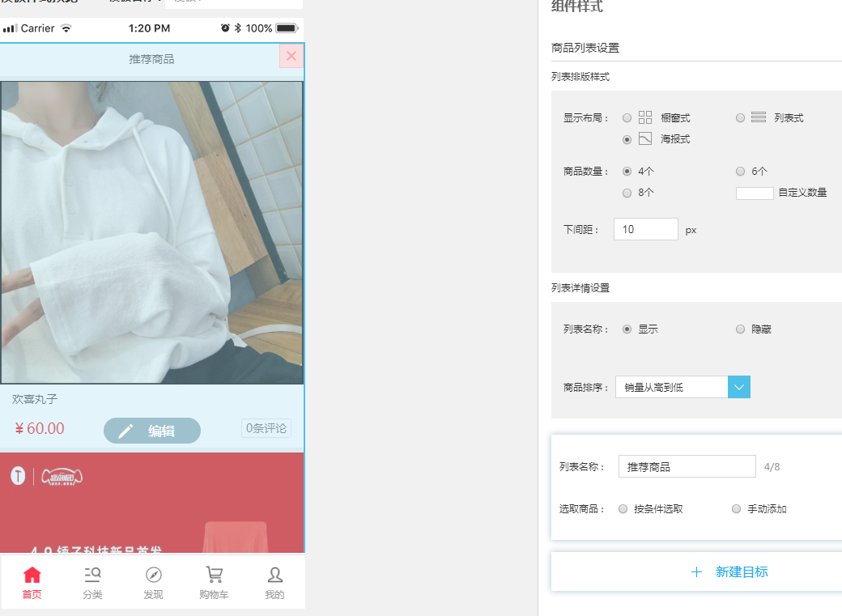Click the 列表式 list layout icon
The image size is (842, 616).
(759, 117)
